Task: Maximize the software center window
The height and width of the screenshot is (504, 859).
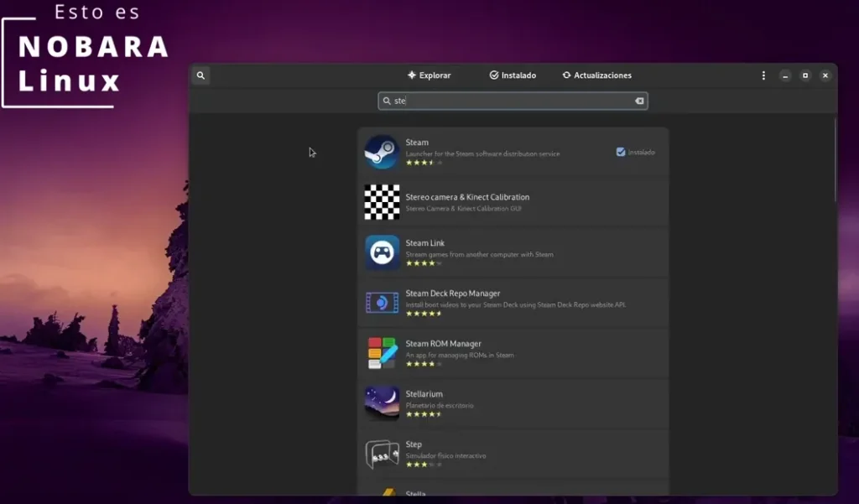Action: [x=804, y=75]
